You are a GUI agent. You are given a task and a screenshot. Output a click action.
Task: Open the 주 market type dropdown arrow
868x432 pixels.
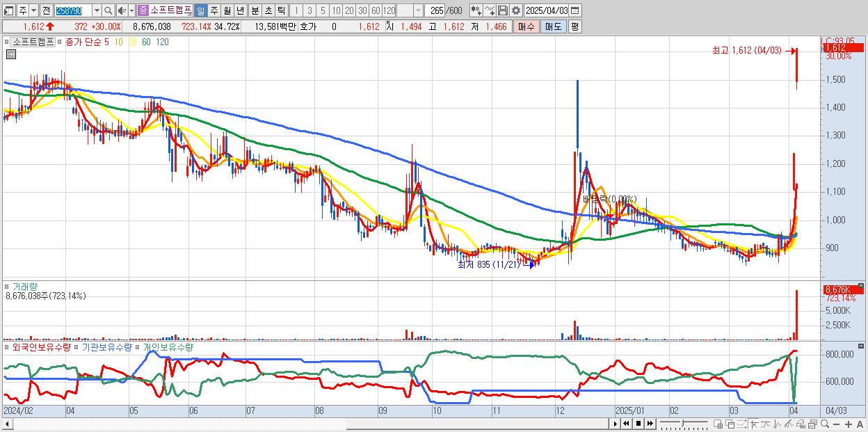tap(33, 10)
